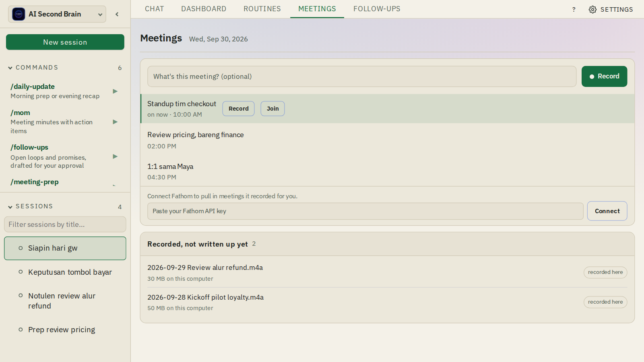The image size is (644, 362).
Task: Click 'recorded here' badge for Kickoff pilot loyalty
Action: [x=605, y=302]
